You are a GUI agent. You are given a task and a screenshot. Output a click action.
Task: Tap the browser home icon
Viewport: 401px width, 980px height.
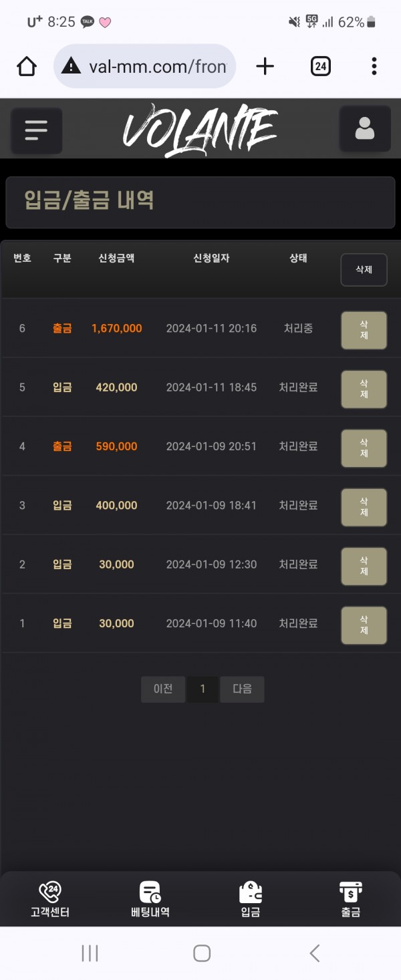coord(27,66)
